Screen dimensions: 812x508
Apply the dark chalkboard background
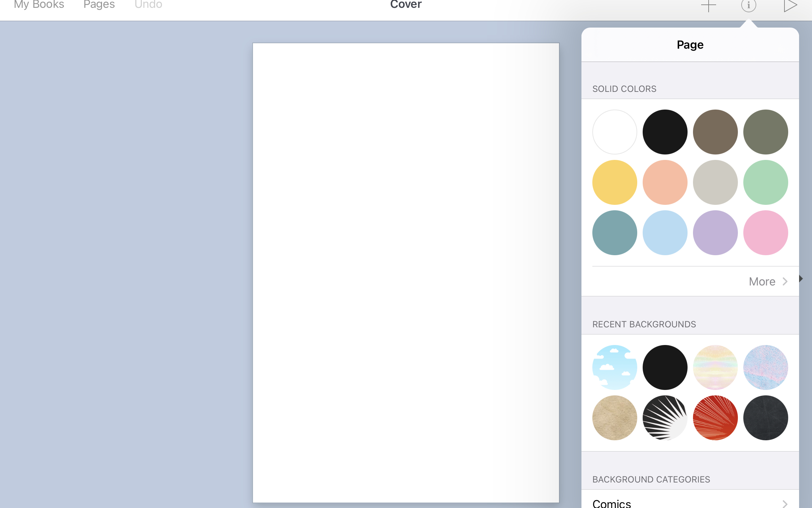click(765, 418)
